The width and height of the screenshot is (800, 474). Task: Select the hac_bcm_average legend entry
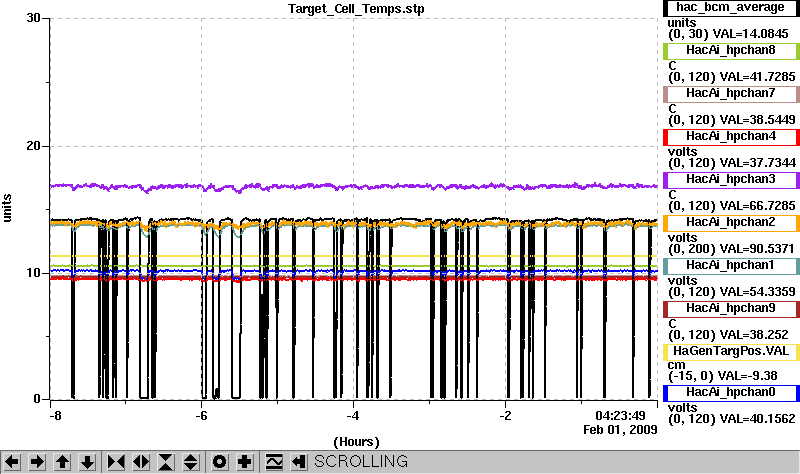point(731,8)
